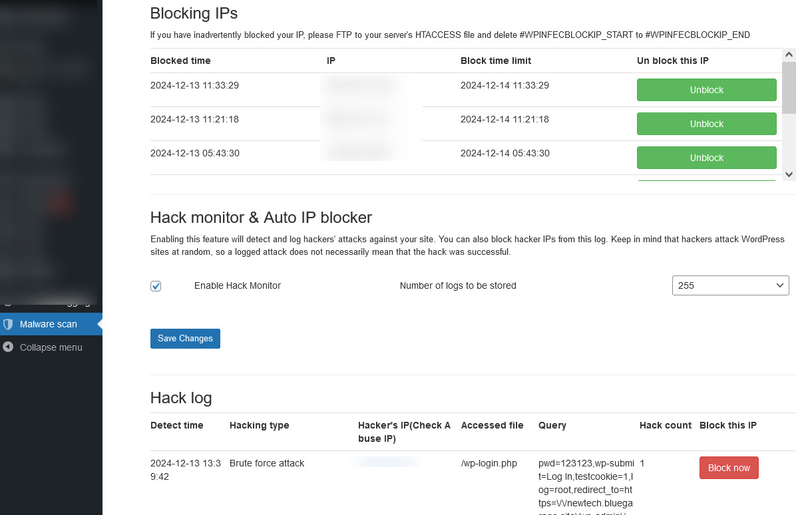Click the blocked IP list scroll-down arrow
Viewport: 812px width, 515px height.
pyautogui.click(x=789, y=174)
